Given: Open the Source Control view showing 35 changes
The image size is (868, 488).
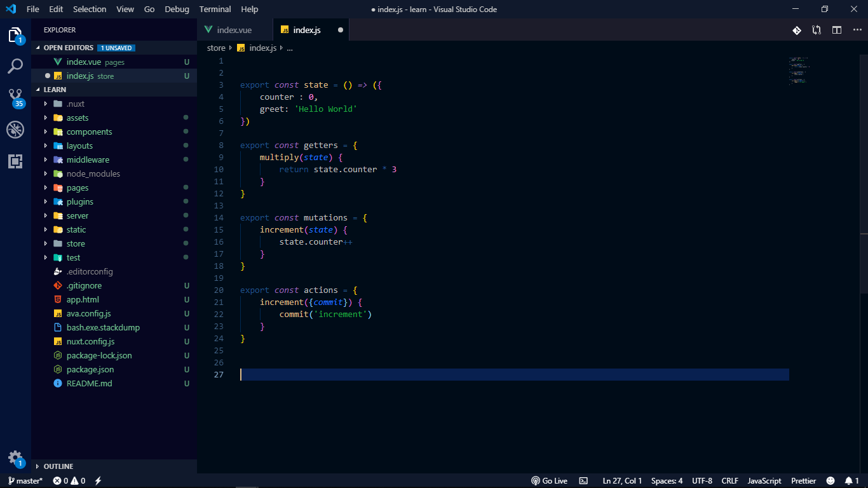Looking at the screenshot, I should [15, 97].
